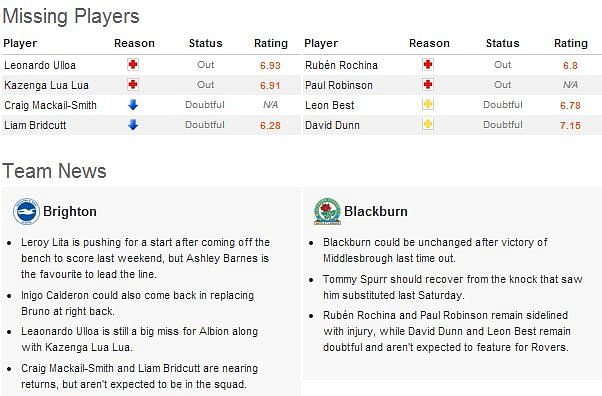The height and width of the screenshot is (396, 602).
Task: Click Paul Robinson's red cross injury icon
Action: (428, 85)
